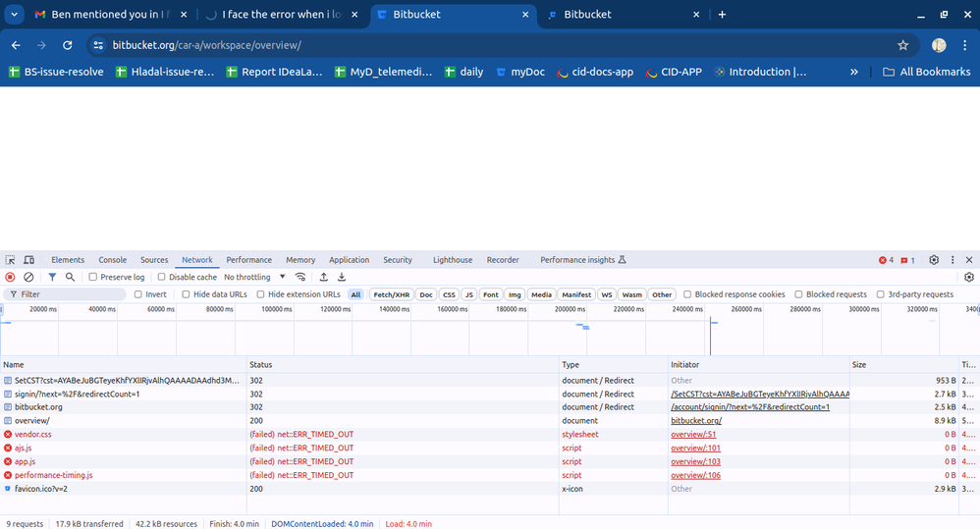Filter requests by CSS type
The width and height of the screenshot is (980, 529).
pos(449,294)
